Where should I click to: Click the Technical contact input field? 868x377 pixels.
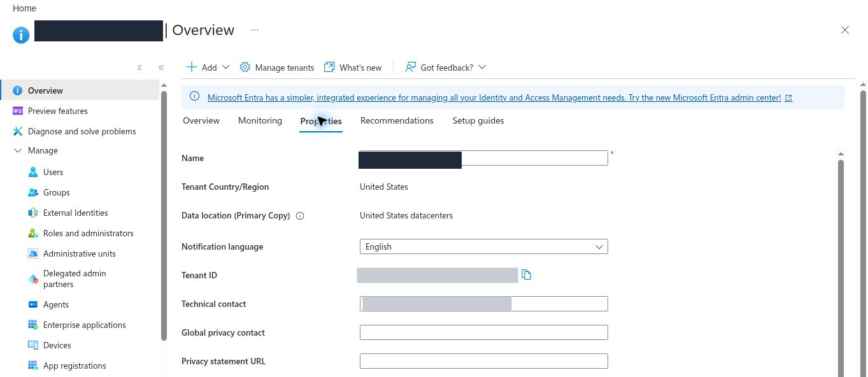point(484,304)
